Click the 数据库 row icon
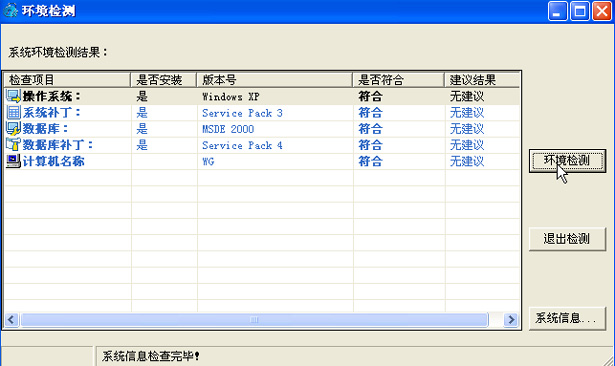615x366 pixels. point(13,129)
